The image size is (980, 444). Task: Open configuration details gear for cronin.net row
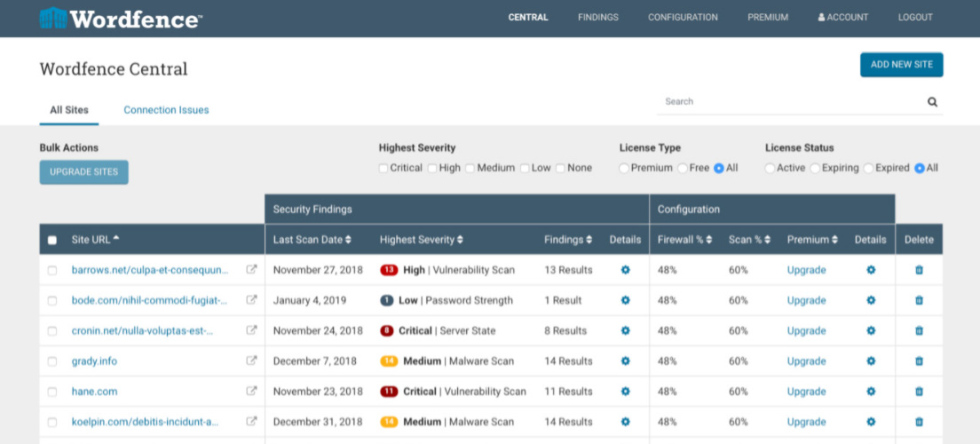(871, 331)
